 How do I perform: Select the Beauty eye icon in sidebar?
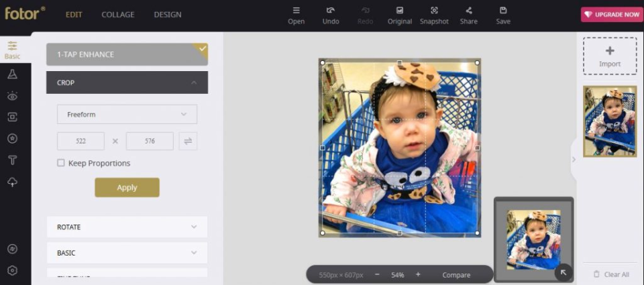[12, 96]
